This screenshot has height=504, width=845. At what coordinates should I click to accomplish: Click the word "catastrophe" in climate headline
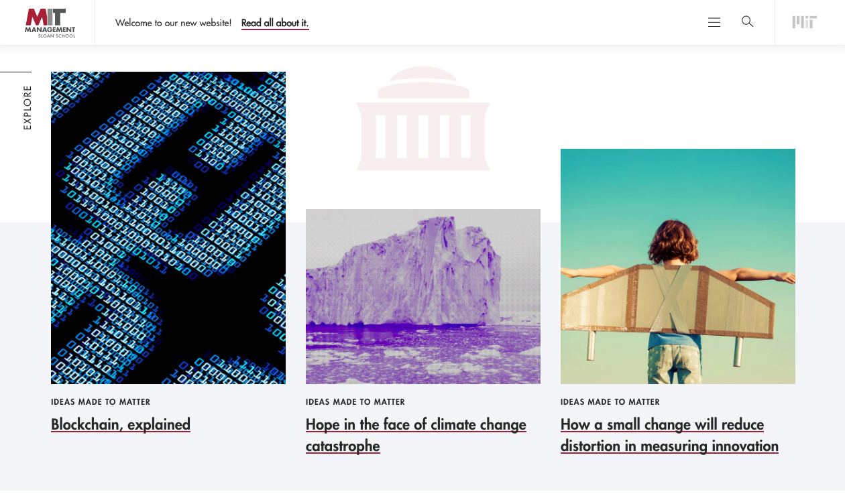point(343,446)
